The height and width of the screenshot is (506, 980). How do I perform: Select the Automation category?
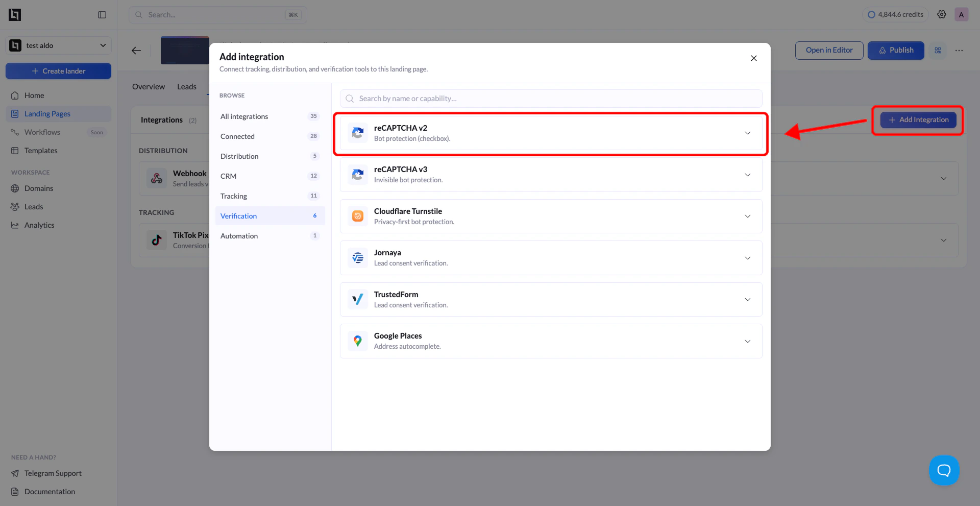click(x=270, y=236)
